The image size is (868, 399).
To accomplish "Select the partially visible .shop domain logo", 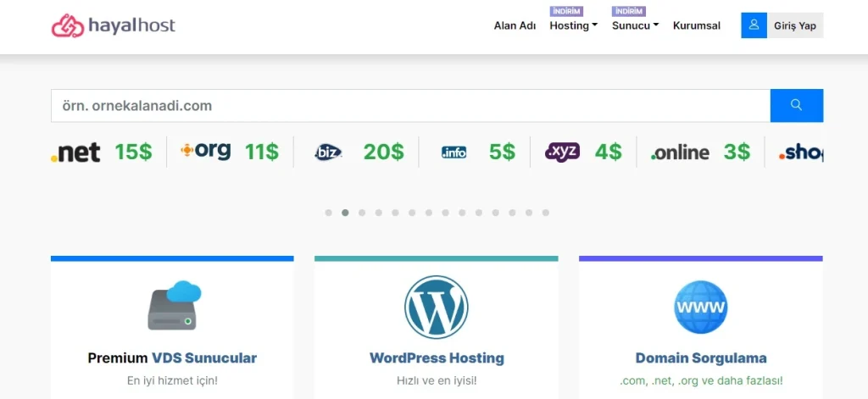I will point(801,152).
